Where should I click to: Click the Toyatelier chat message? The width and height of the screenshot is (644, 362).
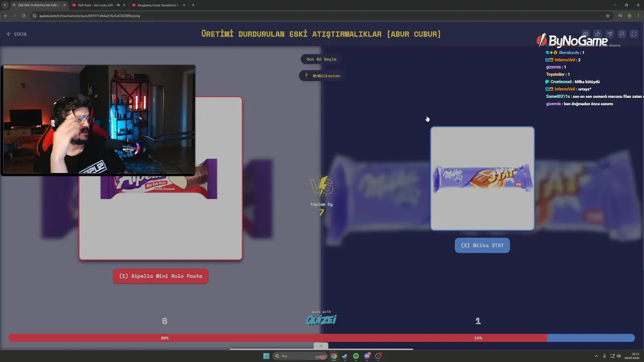pos(558,74)
